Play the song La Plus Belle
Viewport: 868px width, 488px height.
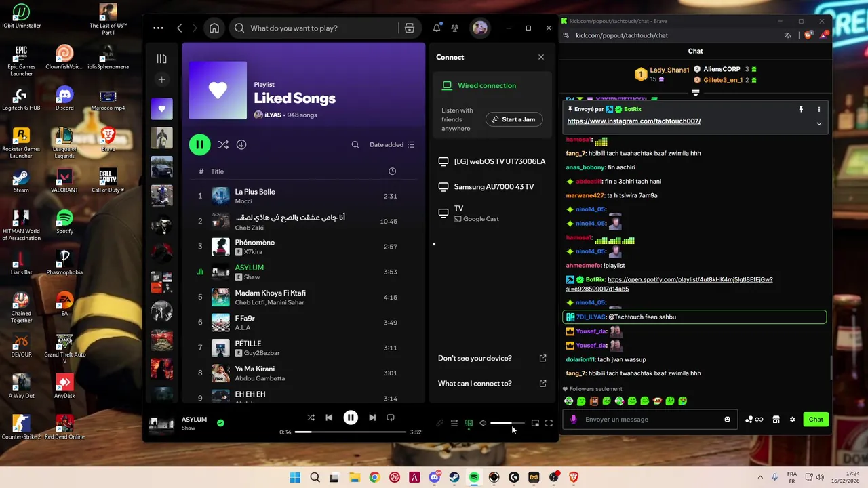click(x=303, y=196)
